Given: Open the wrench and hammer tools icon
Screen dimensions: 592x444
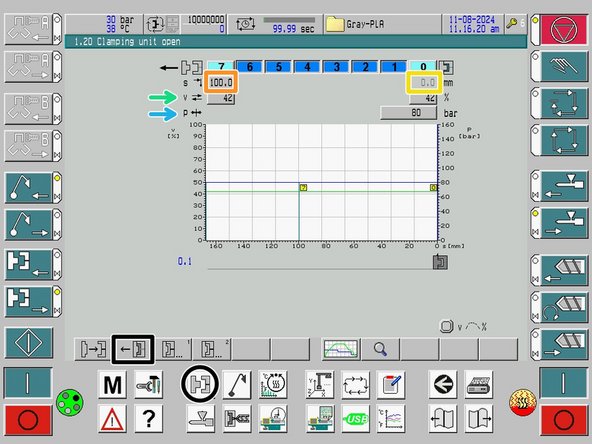Looking at the screenshot, I should click(148, 384).
